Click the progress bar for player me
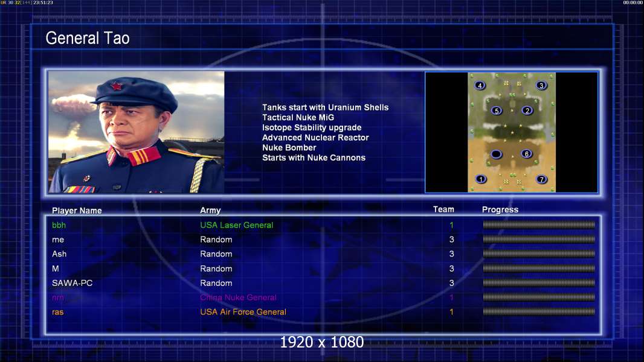The image size is (644, 362). (539, 239)
